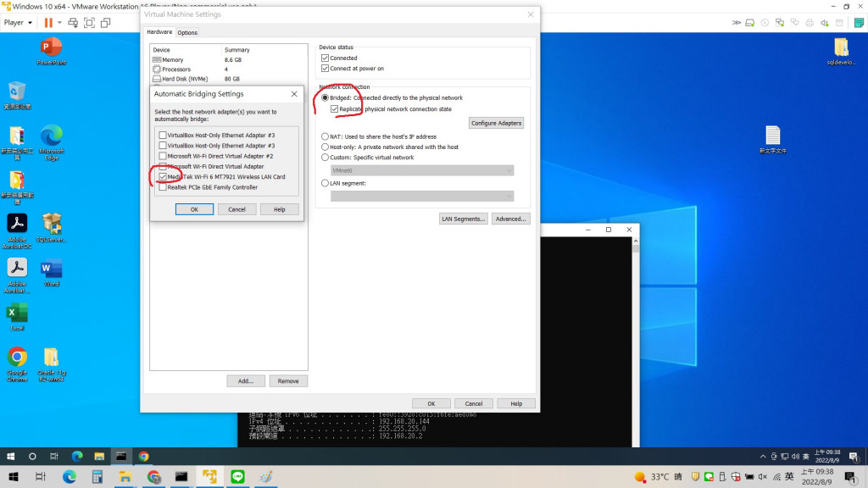Click Add hardware button
This screenshot has height=488, width=868.
246,380
